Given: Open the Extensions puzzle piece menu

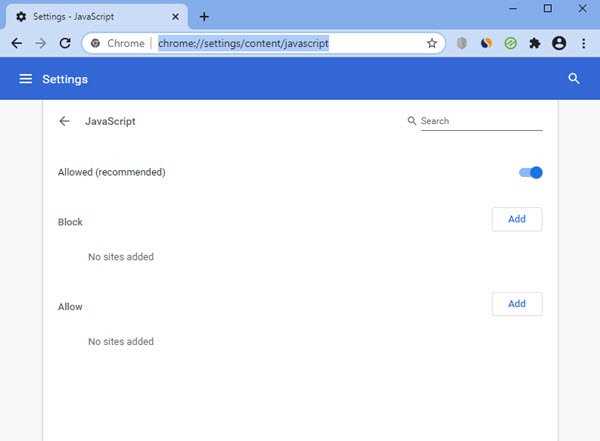Looking at the screenshot, I should (x=535, y=43).
